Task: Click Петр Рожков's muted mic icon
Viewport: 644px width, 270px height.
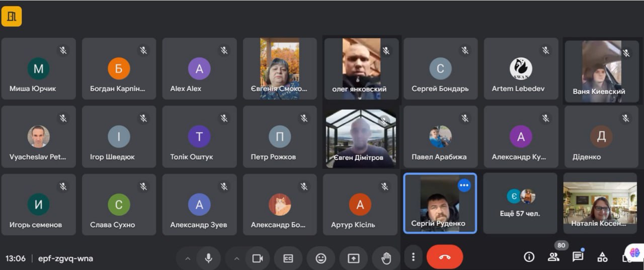Action: (x=304, y=118)
